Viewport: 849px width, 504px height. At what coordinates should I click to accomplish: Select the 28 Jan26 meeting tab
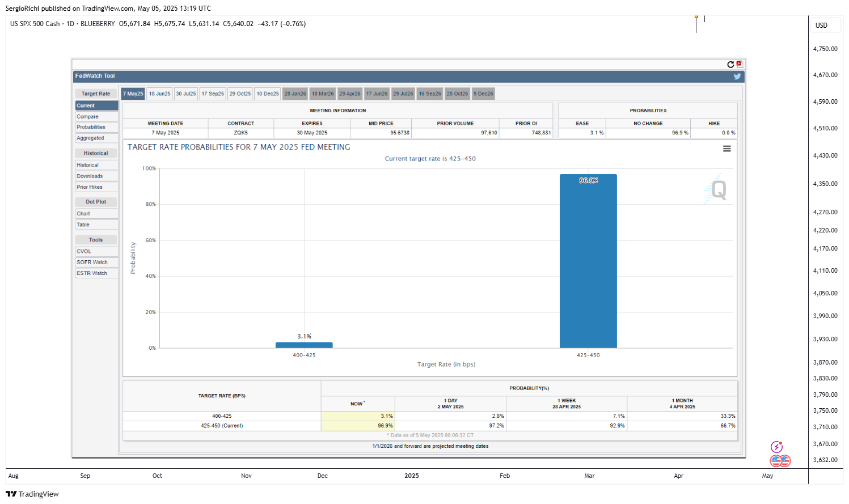point(295,94)
